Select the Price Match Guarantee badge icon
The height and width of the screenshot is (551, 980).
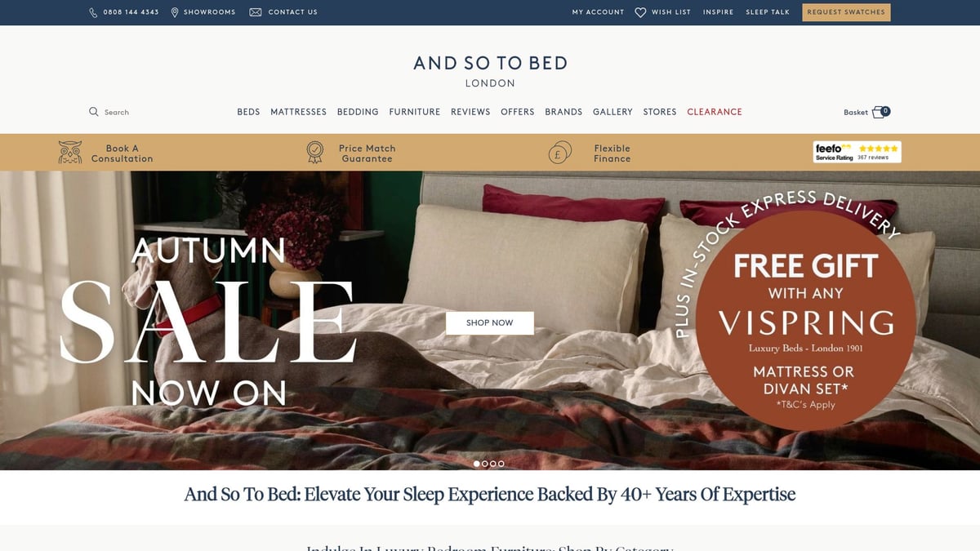point(315,153)
